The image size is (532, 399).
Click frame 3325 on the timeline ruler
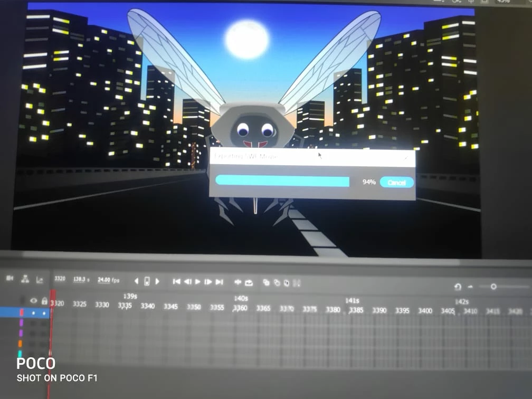[79, 304]
